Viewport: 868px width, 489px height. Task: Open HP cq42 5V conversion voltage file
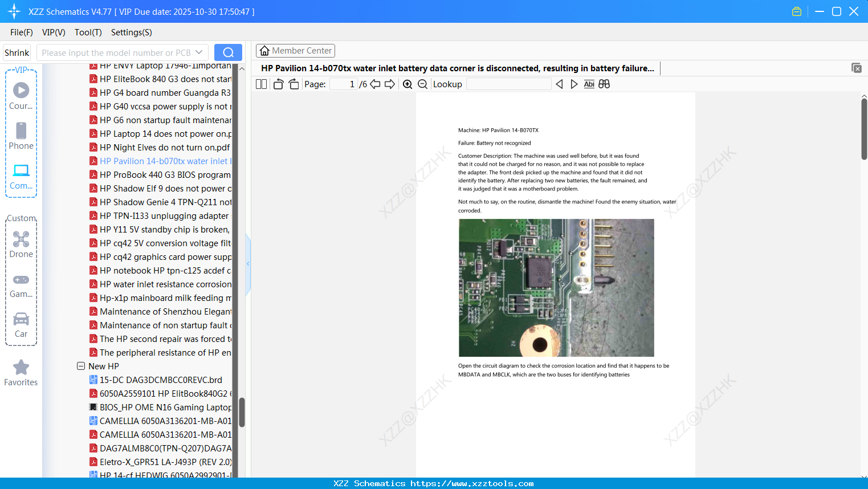[161, 243]
